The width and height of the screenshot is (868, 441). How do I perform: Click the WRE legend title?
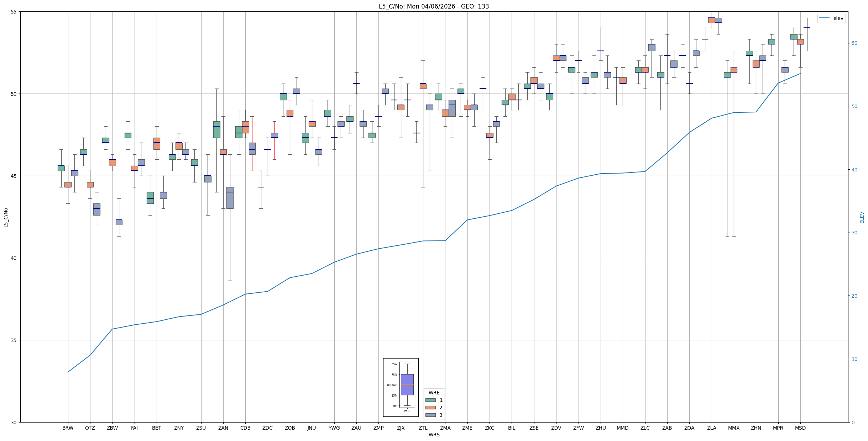click(x=434, y=393)
